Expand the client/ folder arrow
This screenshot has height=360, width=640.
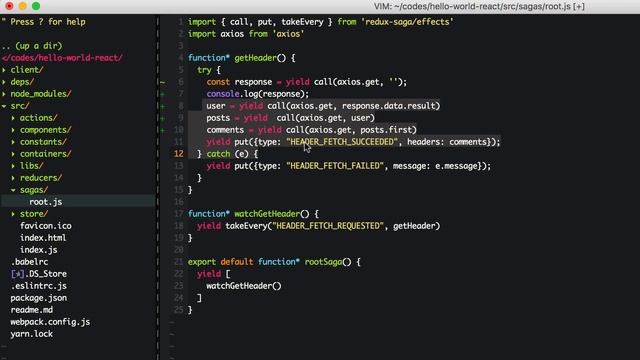click(4, 70)
